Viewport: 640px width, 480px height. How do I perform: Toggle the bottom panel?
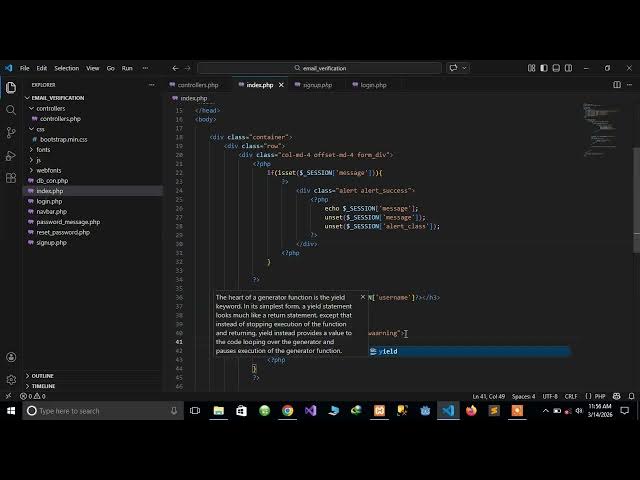(x=556, y=68)
